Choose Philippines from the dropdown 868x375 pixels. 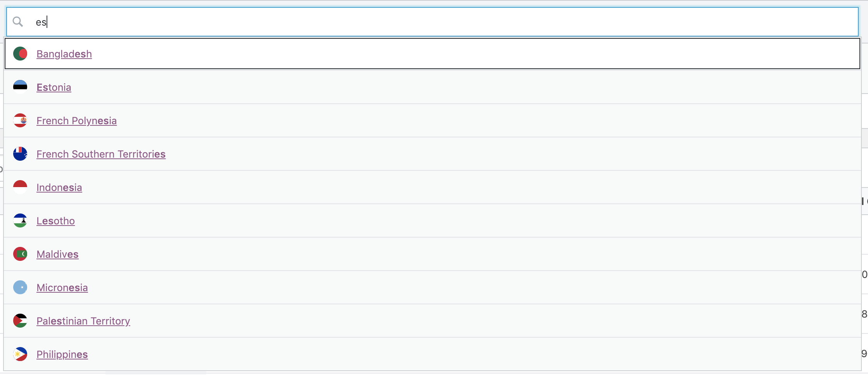pos(62,354)
